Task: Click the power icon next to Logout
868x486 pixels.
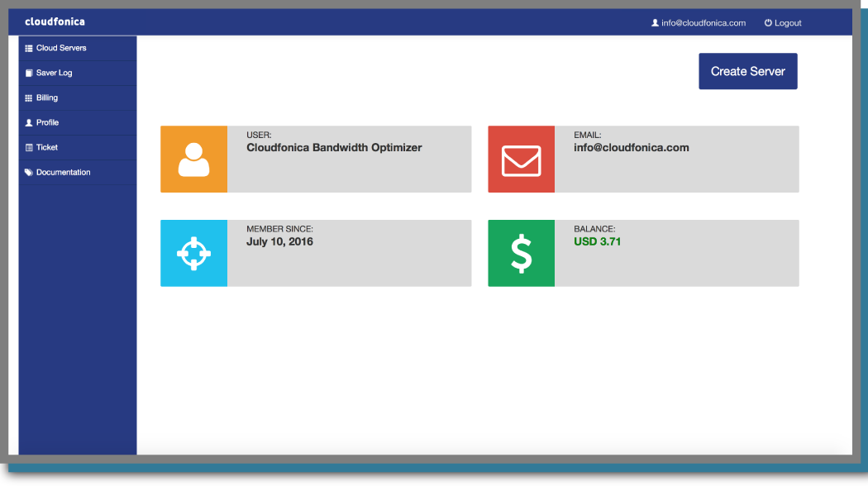Action: (x=768, y=22)
